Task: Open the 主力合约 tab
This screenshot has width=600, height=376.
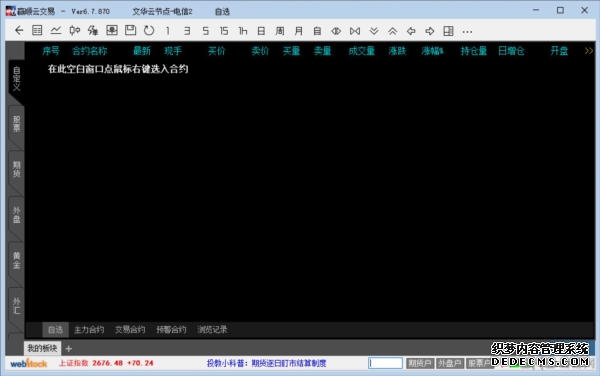Action: point(89,329)
